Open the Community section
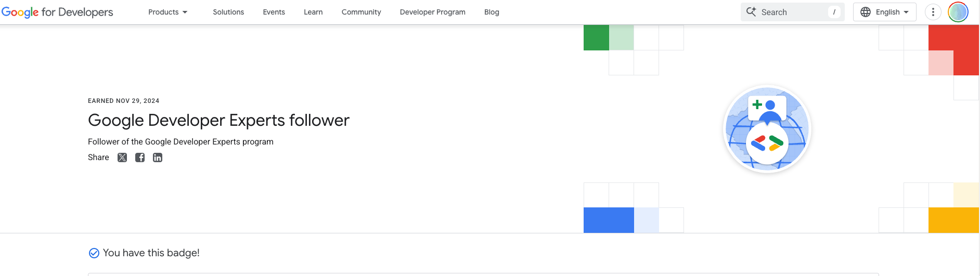This screenshot has width=980, height=276. click(361, 12)
